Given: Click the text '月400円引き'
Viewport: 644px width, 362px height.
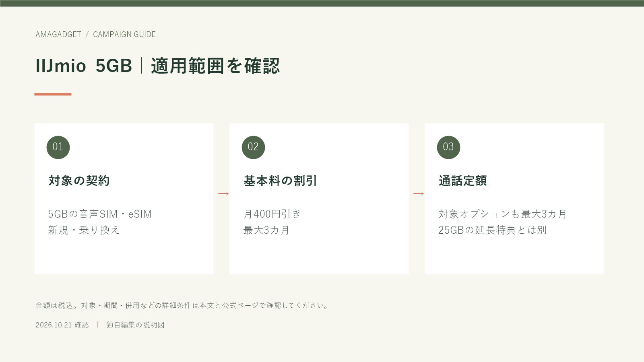Looking at the screenshot, I should 272,214.
